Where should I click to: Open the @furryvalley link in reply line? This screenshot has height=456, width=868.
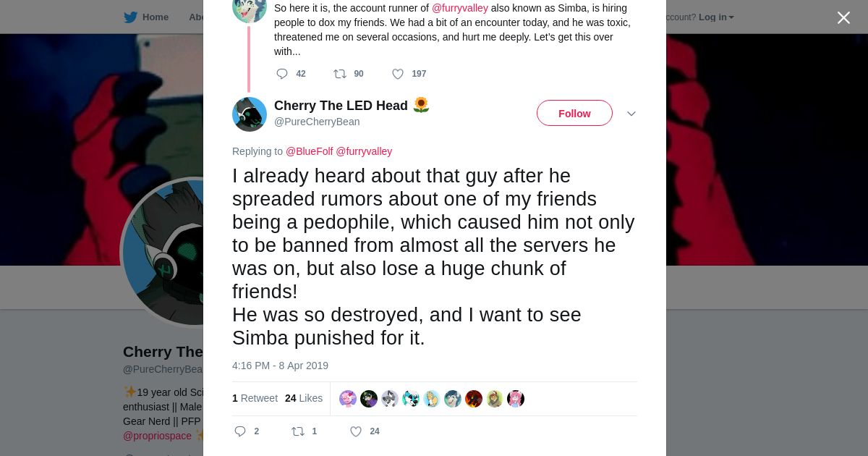click(364, 151)
